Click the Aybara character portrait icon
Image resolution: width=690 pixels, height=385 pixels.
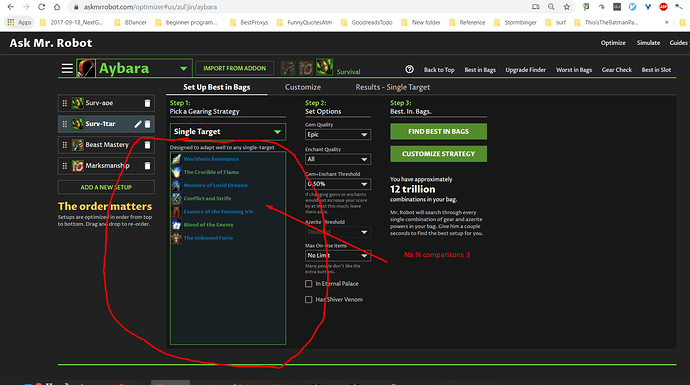coord(86,69)
